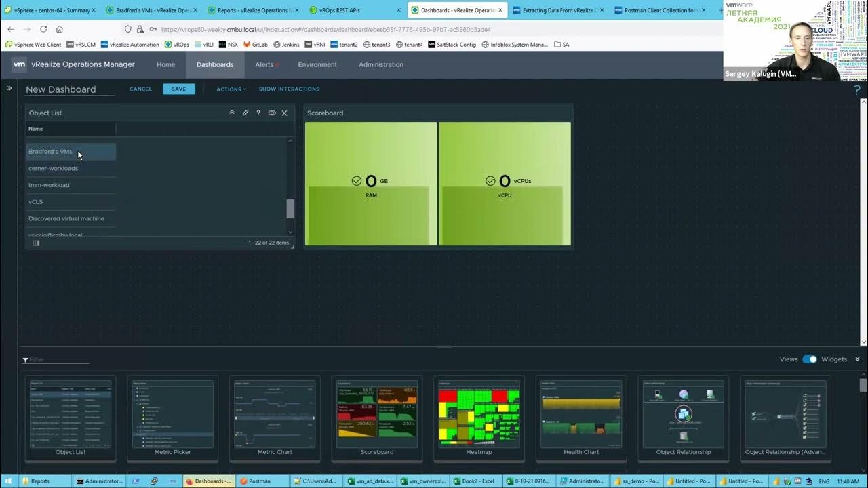868x488 pixels.
Task: Open the vRealize Automation bookmark
Action: click(x=130, y=45)
